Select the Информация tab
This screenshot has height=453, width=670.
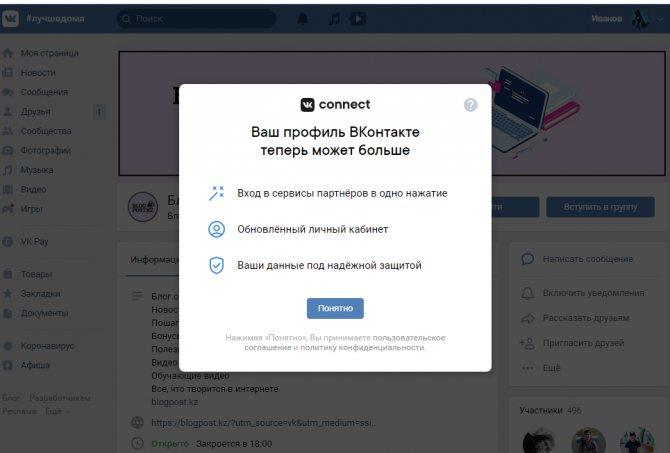tap(154, 259)
